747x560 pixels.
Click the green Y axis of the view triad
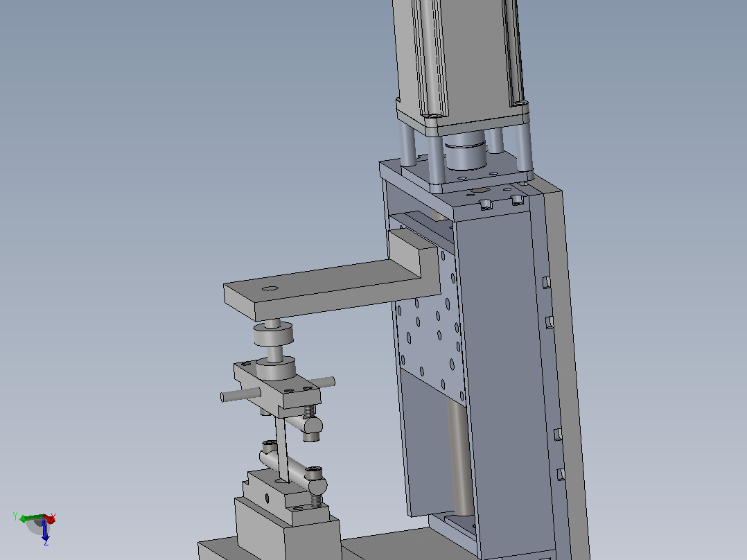click(x=31, y=518)
